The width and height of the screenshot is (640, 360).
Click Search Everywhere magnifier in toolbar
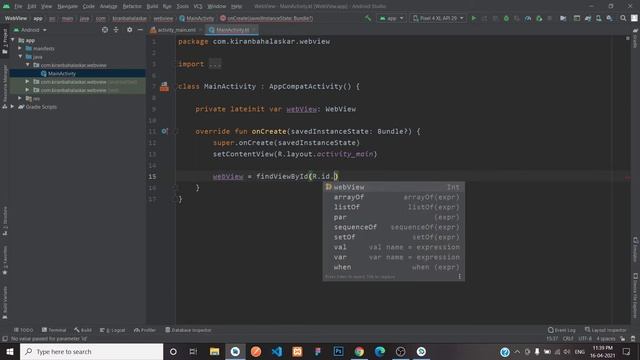(623, 18)
